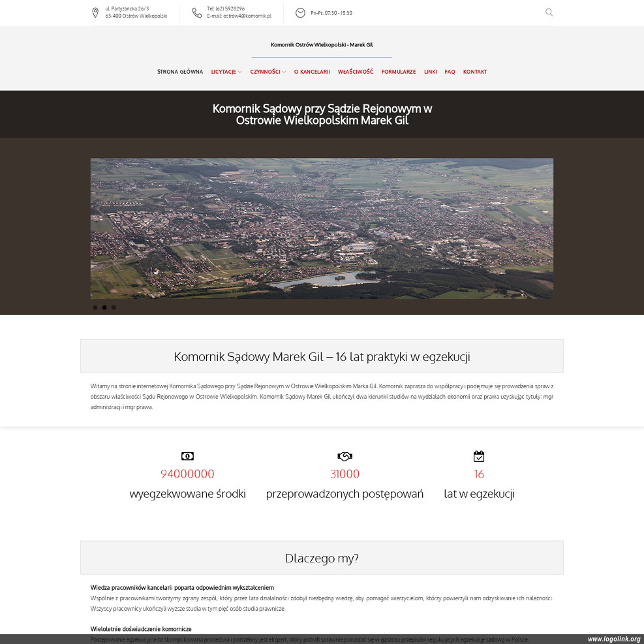
Task: Open the O Kancelarii menu item
Action: (x=312, y=72)
